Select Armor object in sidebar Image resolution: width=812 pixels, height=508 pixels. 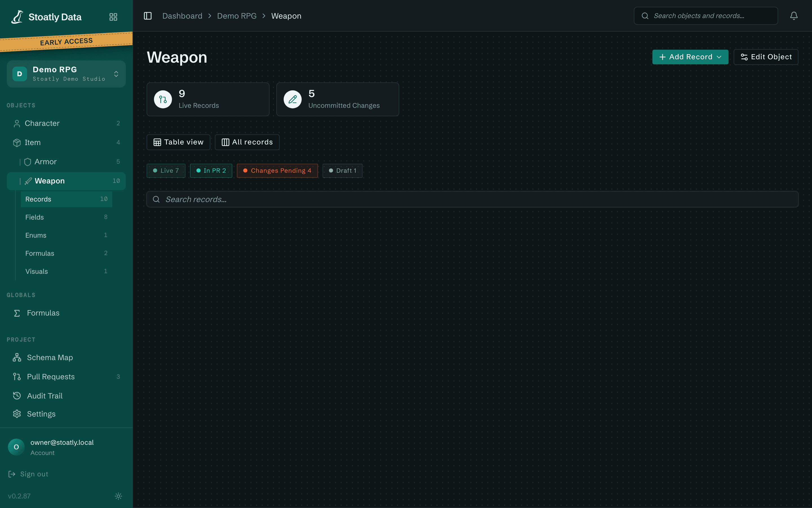[x=66, y=162]
